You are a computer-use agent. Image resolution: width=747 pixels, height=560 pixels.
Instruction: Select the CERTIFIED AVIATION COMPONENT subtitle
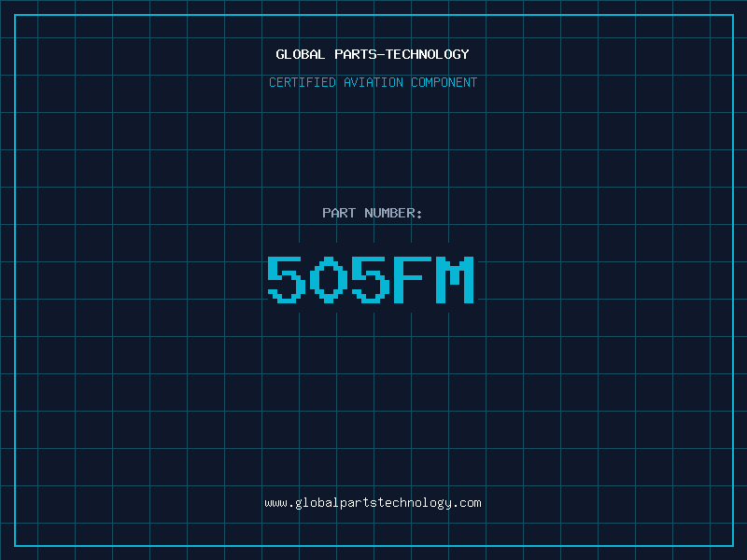[373, 82]
